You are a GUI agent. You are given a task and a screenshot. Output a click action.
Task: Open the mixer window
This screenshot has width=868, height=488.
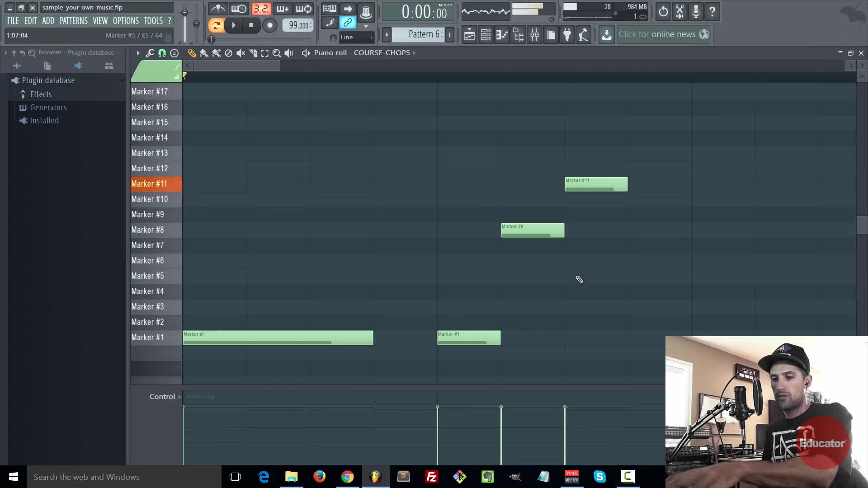pos(535,35)
